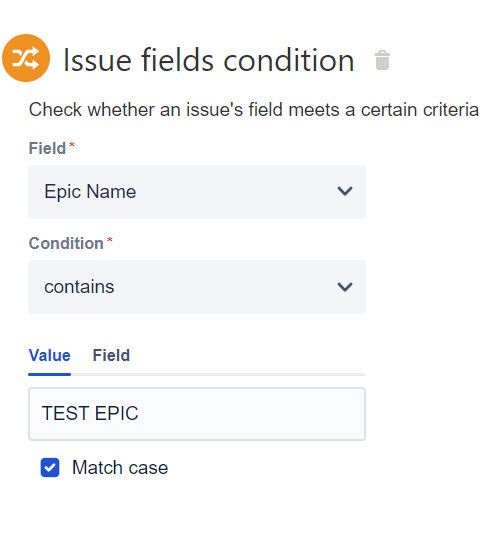Select the Value tab
489x538 pixels.
(x=49, y=355)
